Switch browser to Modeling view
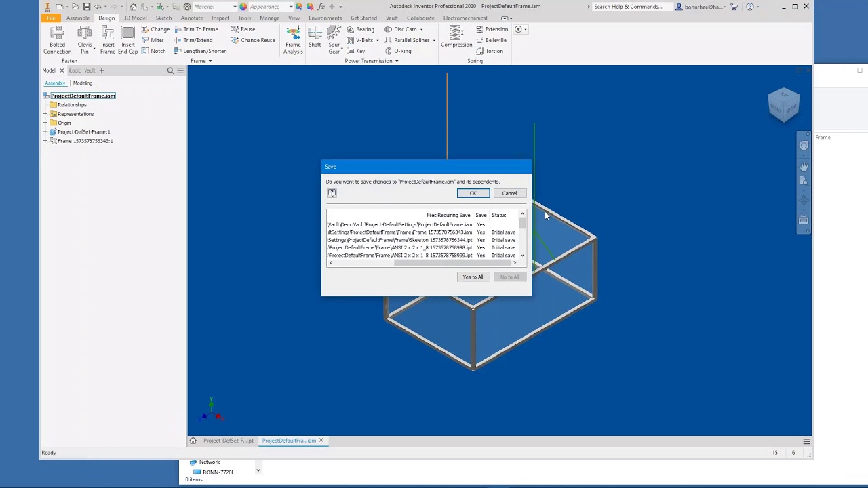868x488 pixels. pyautogui.click(x=83, y=83)
